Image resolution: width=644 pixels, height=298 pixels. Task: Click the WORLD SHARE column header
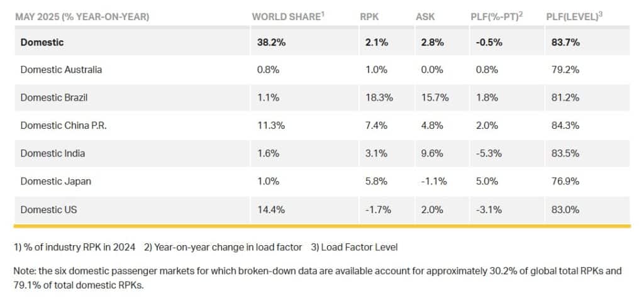(x=288, y=17)
